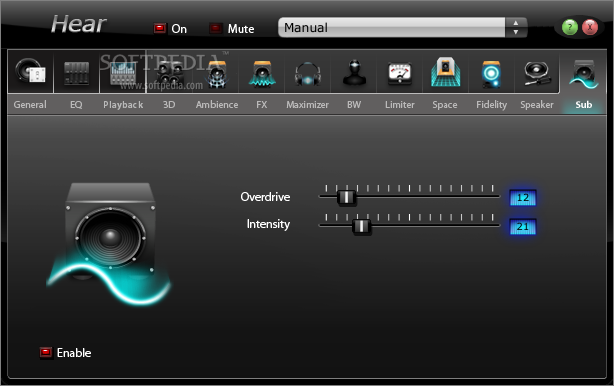Toggle the On power indicator

point(160,28)
